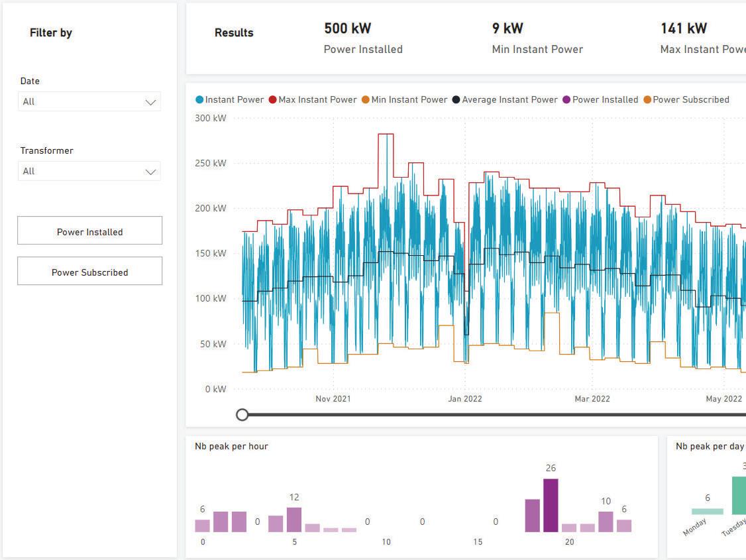Select the hour 5 bar labeled 12
This screenshot has height=560, width=746.
(294, 520)
